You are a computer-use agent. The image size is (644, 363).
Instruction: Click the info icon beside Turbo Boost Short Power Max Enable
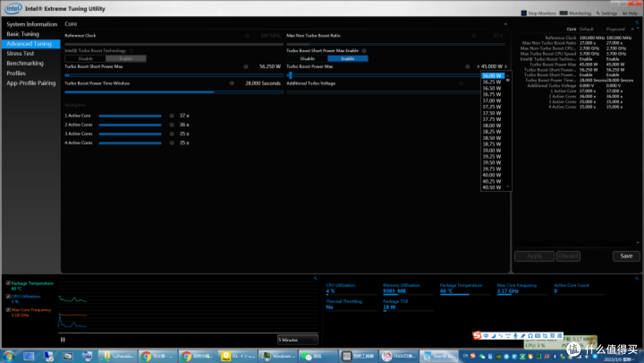point(364,51)
